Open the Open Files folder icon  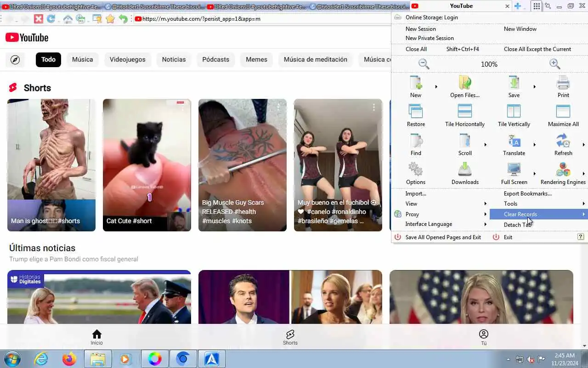click(465, 83)
